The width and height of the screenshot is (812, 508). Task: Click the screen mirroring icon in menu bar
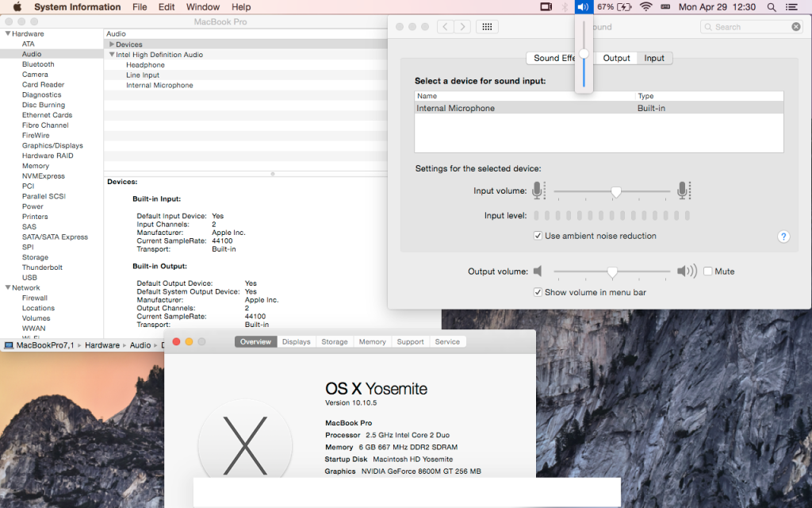tap(546, 7)
